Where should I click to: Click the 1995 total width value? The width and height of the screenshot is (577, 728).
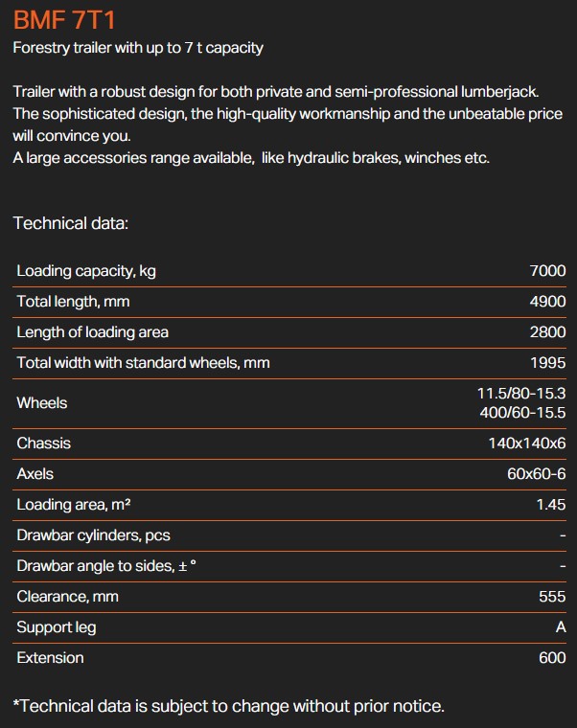coord(547,363)
